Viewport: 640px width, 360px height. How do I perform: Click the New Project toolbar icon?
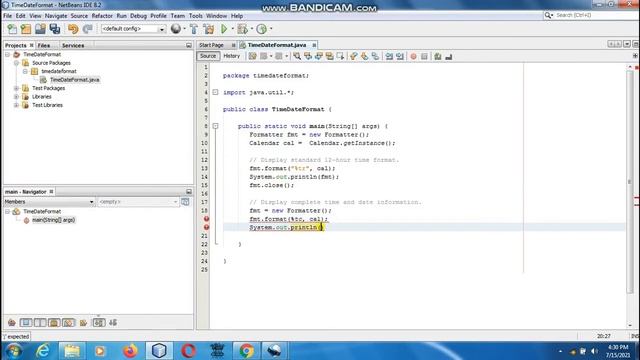click(26, 29)
